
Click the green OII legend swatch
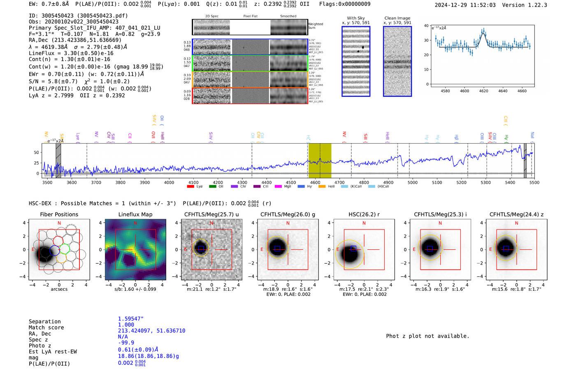[x=213, y=186]
